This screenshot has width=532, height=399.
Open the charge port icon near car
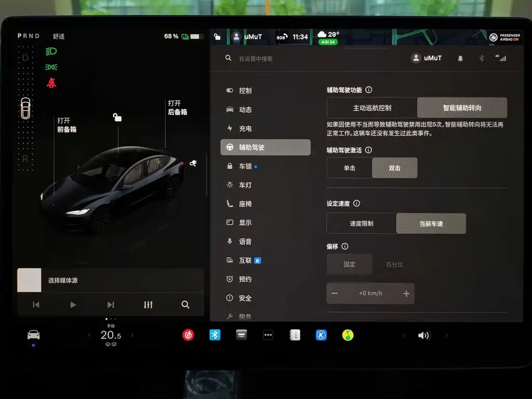(x=193, y=164)
